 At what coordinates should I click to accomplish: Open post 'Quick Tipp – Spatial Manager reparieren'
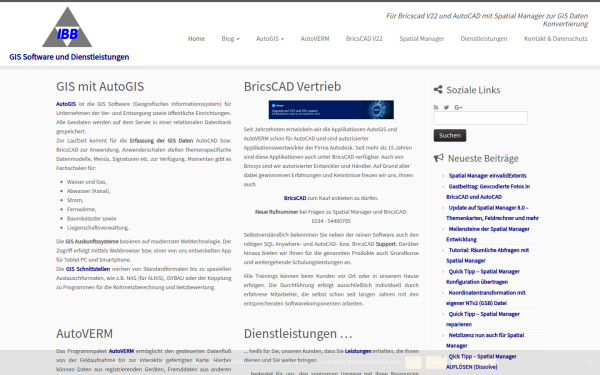pos(483,319)
